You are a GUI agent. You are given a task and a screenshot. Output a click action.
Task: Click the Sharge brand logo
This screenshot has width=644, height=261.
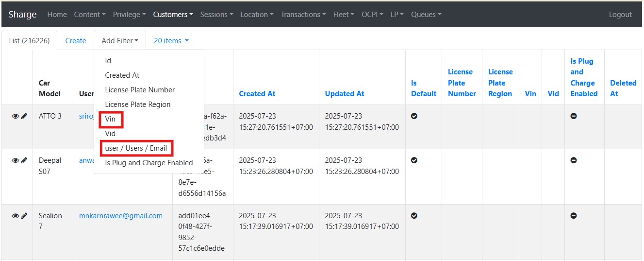pyautogui.click(x=22, y=15)
